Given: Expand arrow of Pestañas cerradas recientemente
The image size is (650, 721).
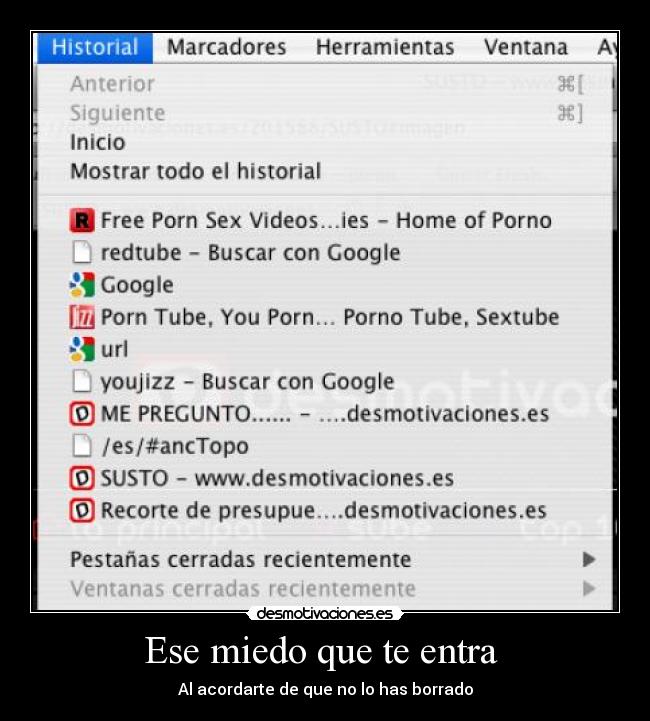Looking at the screenshot, I should pyautogui.click(x=589, y=560).
